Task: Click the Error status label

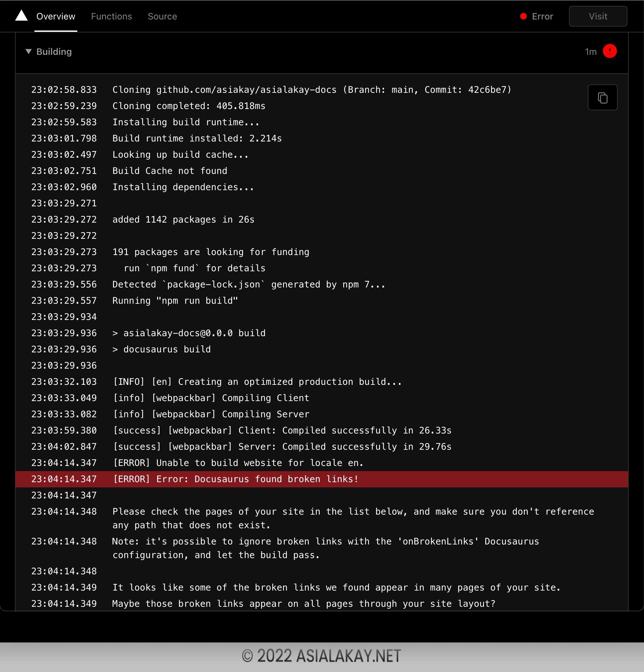Action: click(542, 17)
